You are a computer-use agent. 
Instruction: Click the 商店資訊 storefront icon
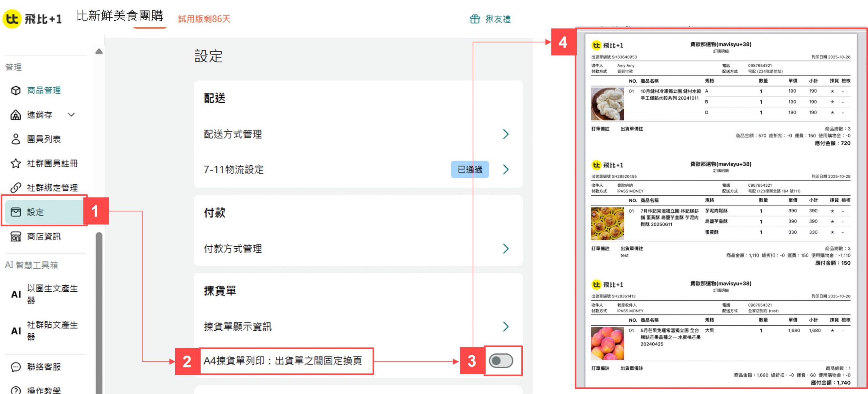point(16,236)
